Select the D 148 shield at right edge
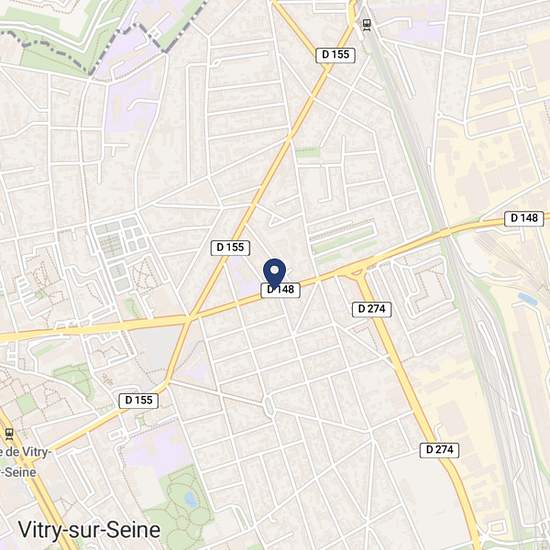The height and width of the screenshot is (550, 550). 524,219
